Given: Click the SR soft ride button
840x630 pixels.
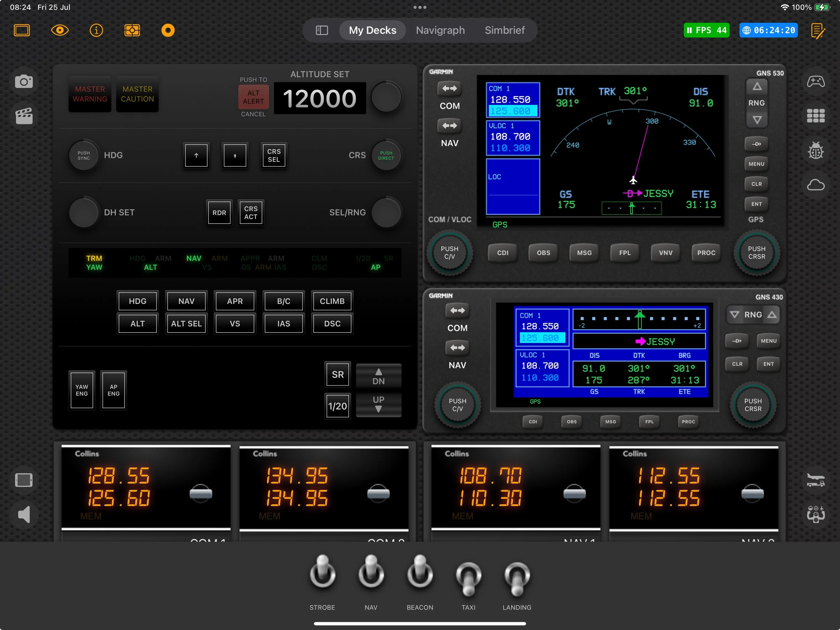Looking at the screenshot, I should click(338, 375).
